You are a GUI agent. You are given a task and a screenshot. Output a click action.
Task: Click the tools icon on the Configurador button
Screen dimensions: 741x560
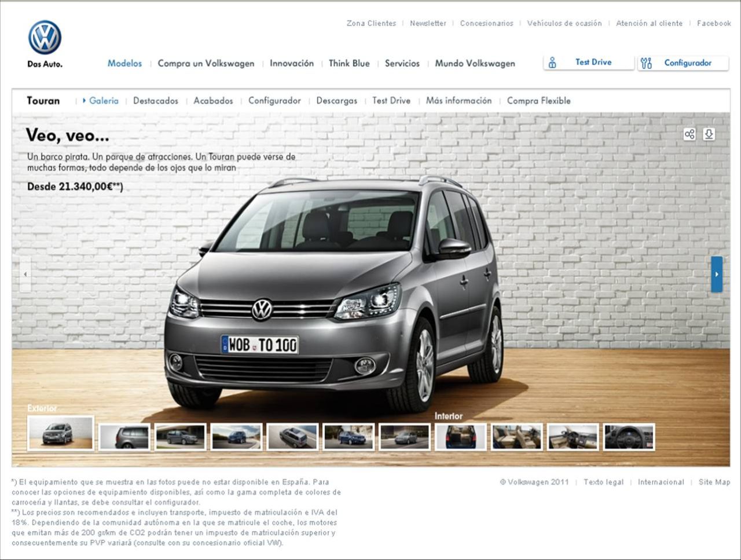647,63
